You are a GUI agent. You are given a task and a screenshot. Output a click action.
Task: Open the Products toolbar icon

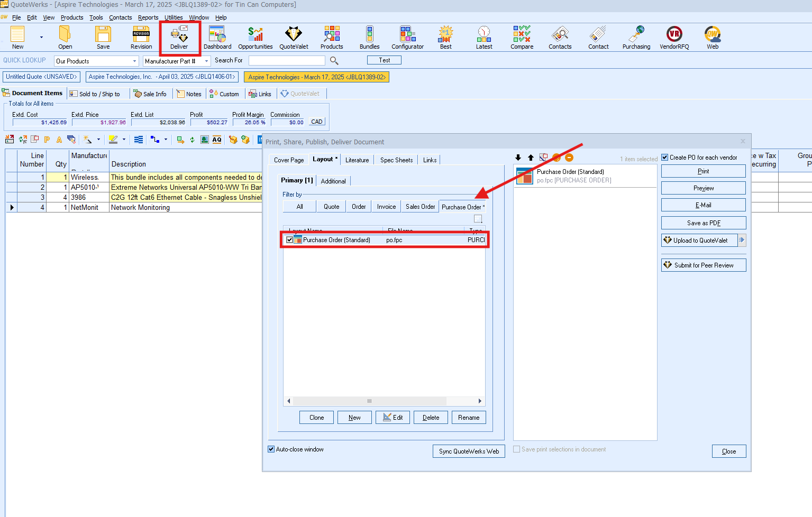point(332,38)
